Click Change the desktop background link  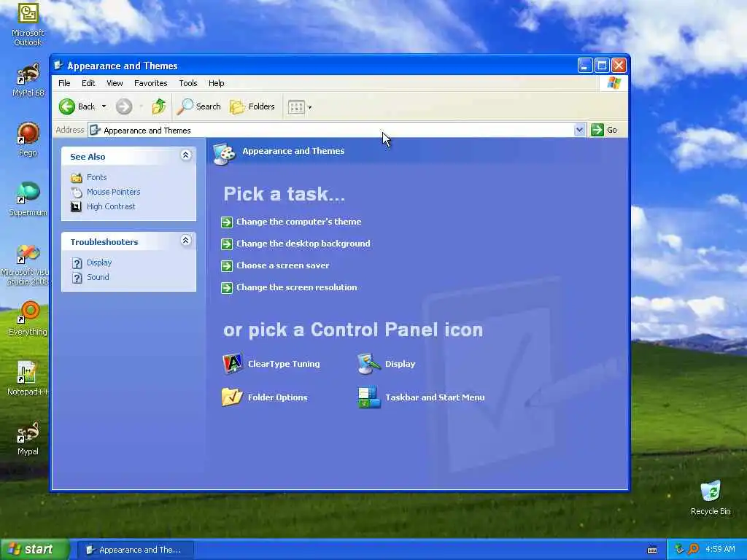tap(303, 244)
